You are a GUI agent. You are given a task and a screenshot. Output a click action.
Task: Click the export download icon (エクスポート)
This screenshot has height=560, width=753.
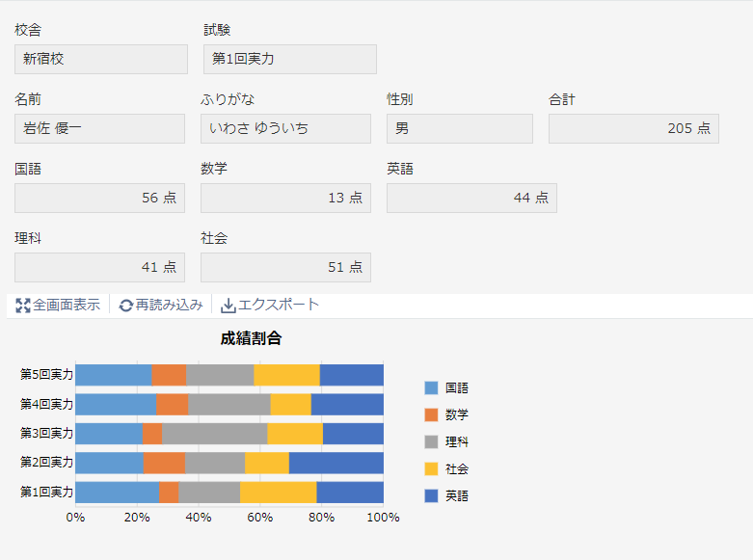point(229,306)
